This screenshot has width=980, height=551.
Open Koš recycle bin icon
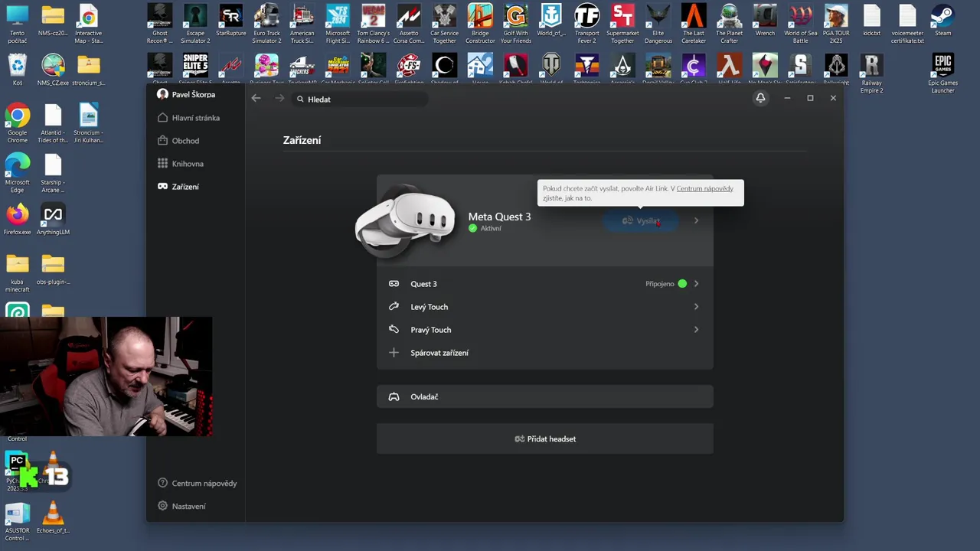click(x=17, y=70)
